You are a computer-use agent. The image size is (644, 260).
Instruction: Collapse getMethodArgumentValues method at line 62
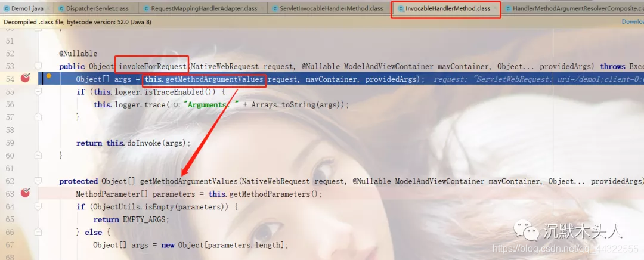coord(38,181)
